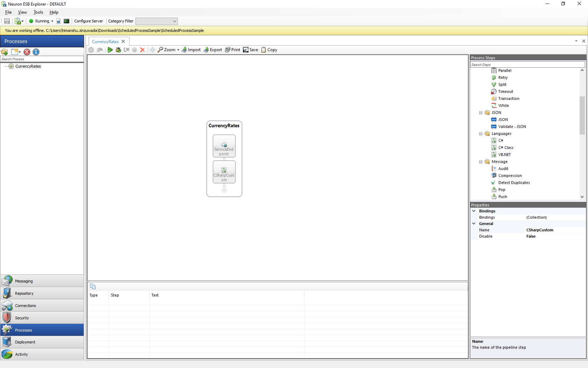Click the green Run process icon
This screenshot has width=588, height=368.
tap(110, 50)
